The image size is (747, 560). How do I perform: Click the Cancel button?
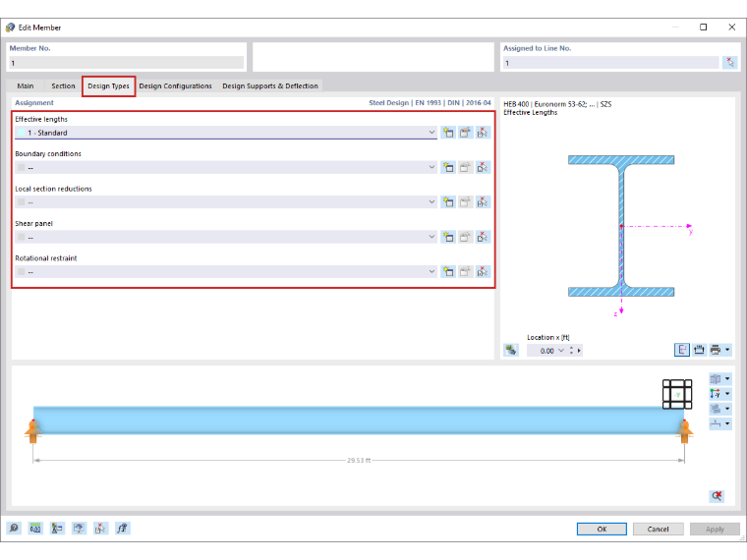(x=658, y=529)
